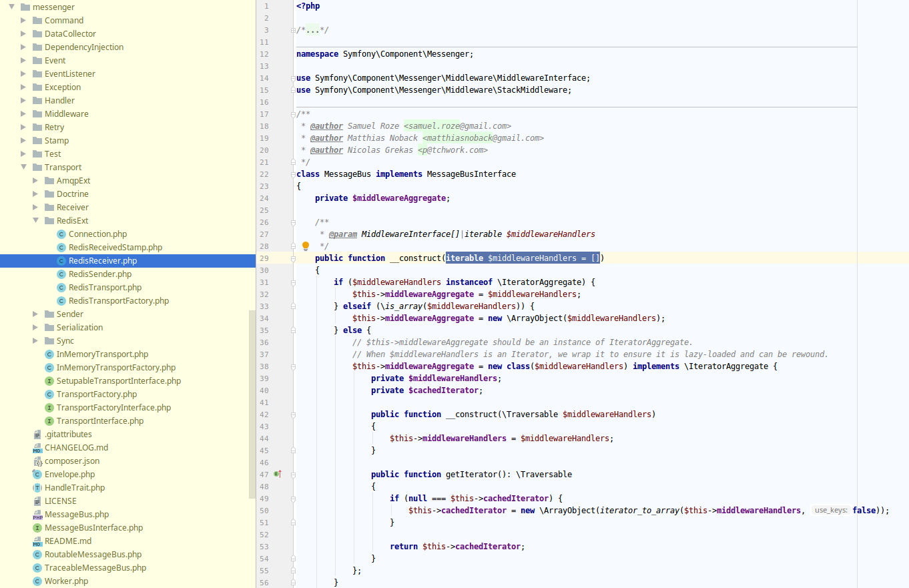Click the folded /*...*/ comment placeholder

point(312,30)
